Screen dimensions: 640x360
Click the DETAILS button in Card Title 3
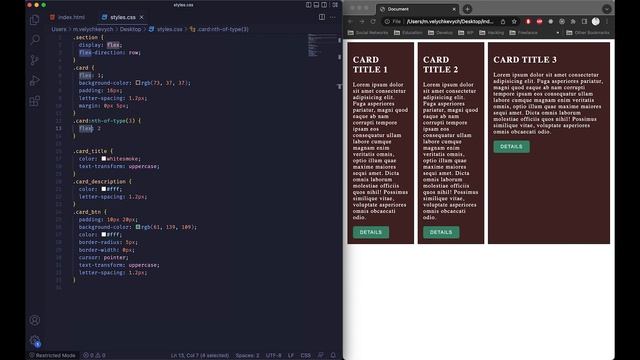pos(511,147)
